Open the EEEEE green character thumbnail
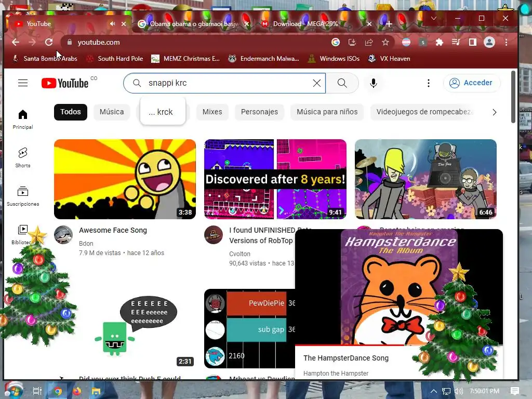 click(125, 328)
